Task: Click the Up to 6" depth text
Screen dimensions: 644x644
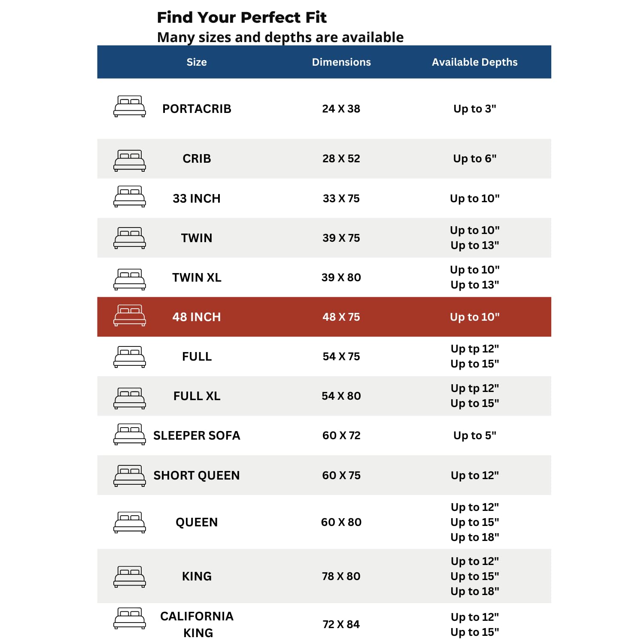Action: pos(474,158)
